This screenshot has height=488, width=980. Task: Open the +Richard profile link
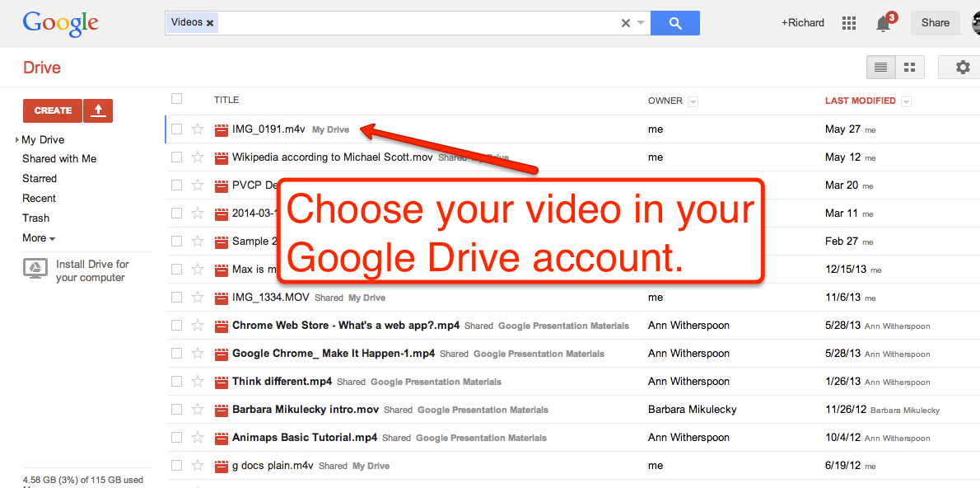pyautogui.click(x=802, y=22)
